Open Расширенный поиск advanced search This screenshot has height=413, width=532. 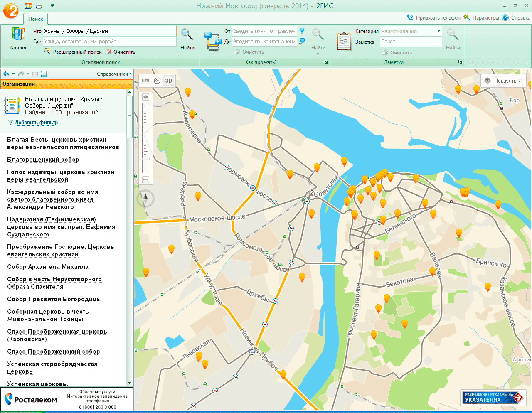(x=73, y=52)
